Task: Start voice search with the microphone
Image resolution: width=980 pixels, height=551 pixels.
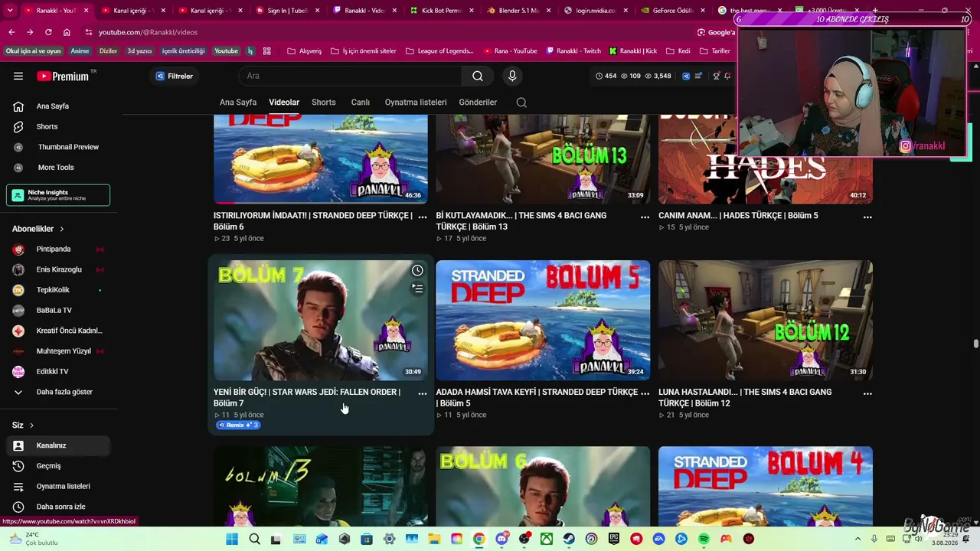Action: click(x=512, y=76)
